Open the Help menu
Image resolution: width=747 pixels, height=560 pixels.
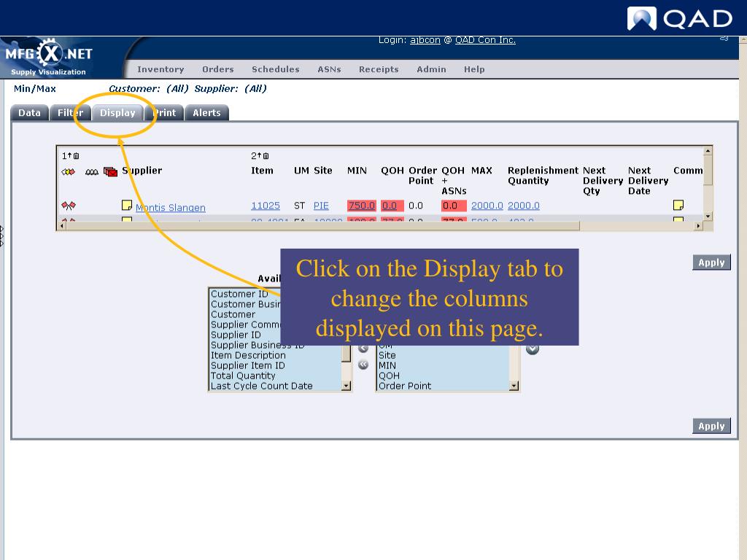tap(474, 69)
